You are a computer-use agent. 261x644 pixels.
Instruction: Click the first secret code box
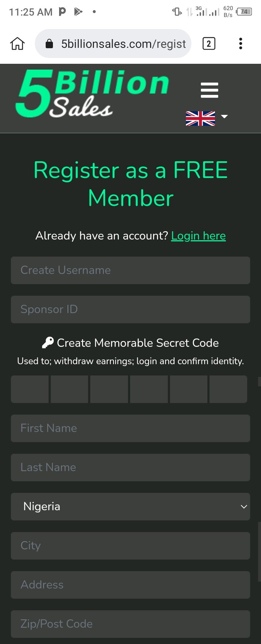(30, 389)
